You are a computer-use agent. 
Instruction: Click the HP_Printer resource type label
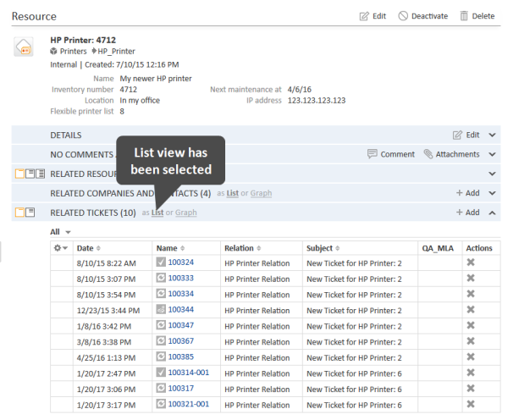point(116,51)
